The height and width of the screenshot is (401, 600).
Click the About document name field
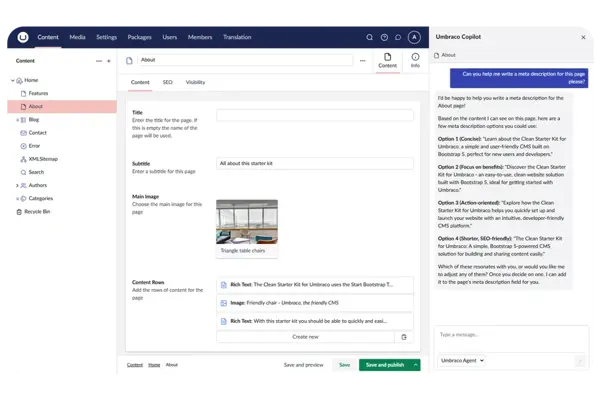point(245,60)
